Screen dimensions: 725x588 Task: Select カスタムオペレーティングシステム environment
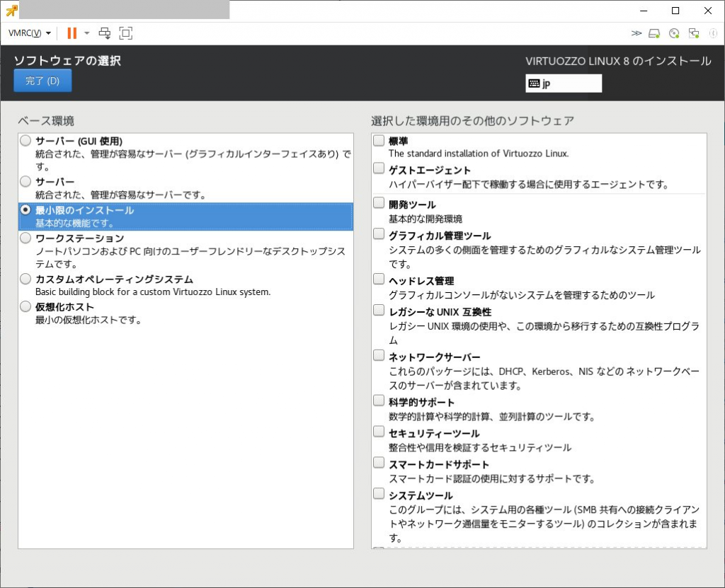[x=25, y=279]
